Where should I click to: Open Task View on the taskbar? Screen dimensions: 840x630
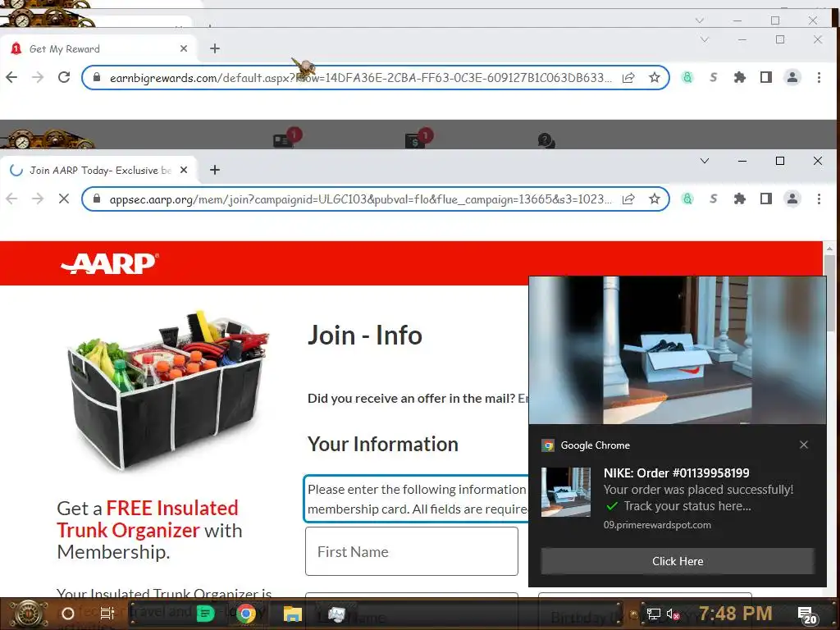point(107,614)
